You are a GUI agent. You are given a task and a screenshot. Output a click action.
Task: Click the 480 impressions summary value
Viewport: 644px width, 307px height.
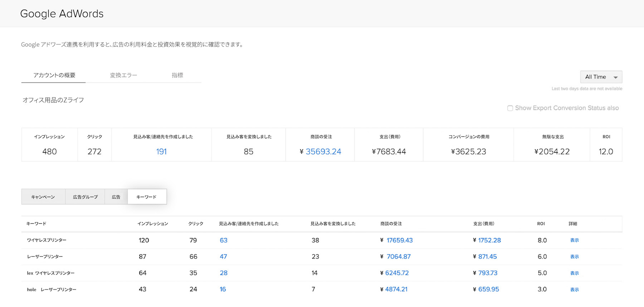(49, 152)
